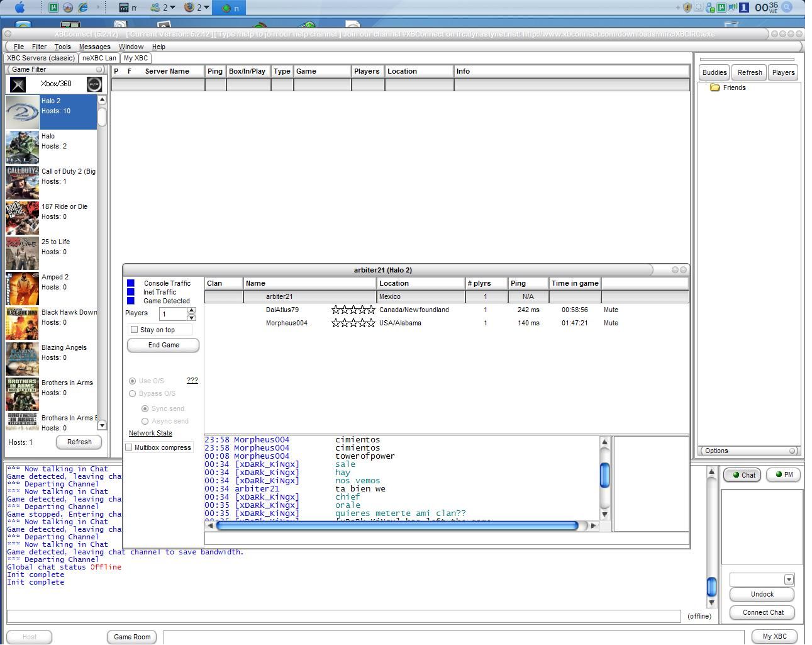This screenshot has width=812, height=645.
Task: Click the Halo 2 game cover thumbnail
Action: (x=22, y=112)
